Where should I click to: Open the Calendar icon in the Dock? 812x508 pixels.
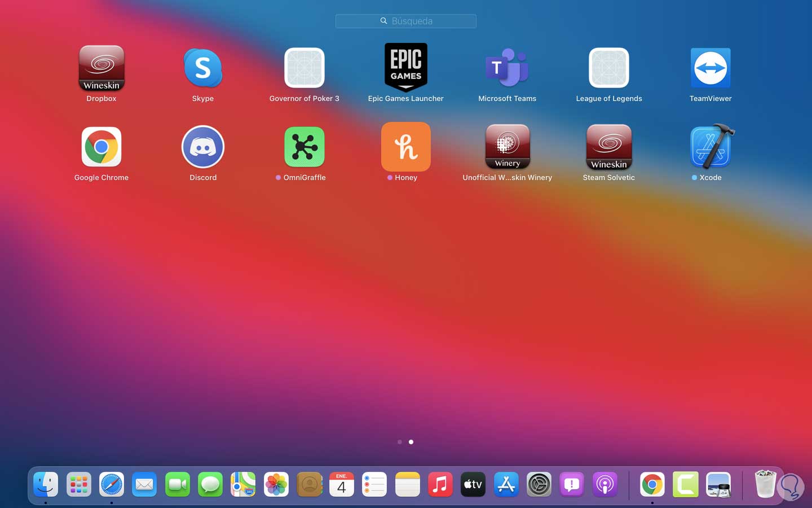coord(342,484)
